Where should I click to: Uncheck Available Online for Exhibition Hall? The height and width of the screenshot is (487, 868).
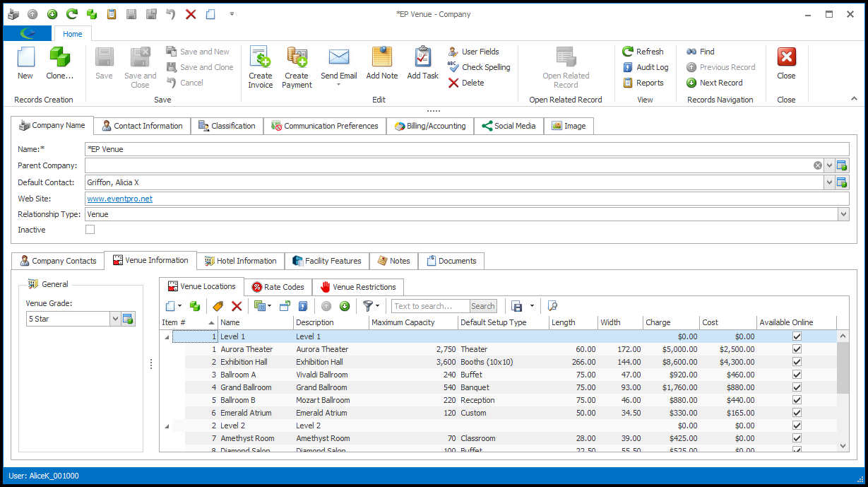[x=797, y=362]
